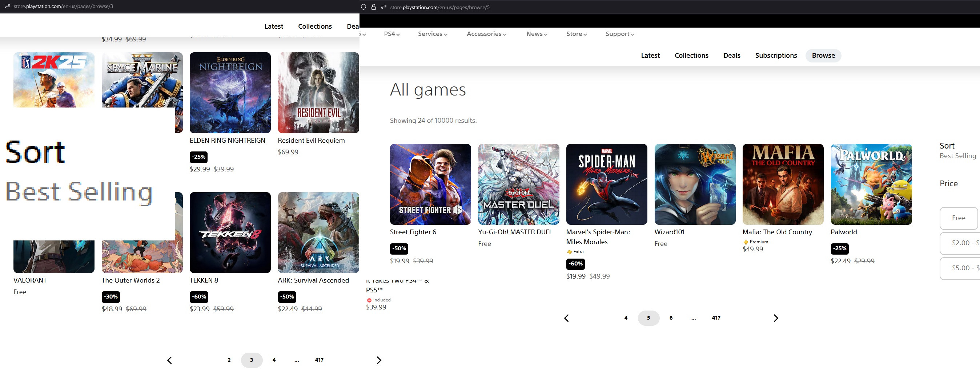Go to page 4 in browse/3 pagination

pos(274,360)
